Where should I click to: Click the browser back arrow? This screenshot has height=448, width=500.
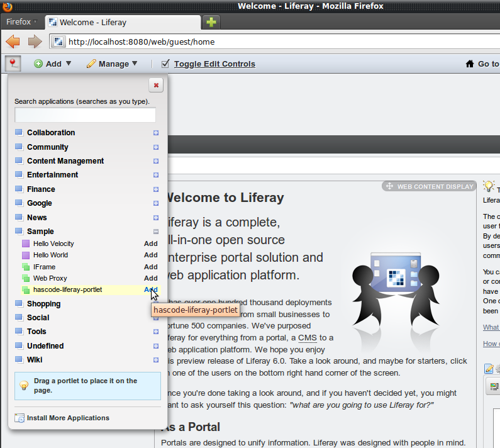coord(13,42)
